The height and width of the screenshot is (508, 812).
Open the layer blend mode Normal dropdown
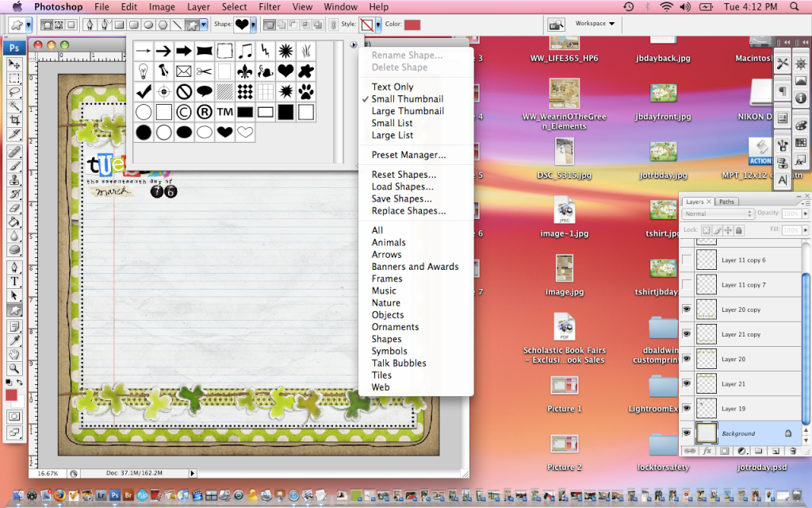[x=718, y=214]
